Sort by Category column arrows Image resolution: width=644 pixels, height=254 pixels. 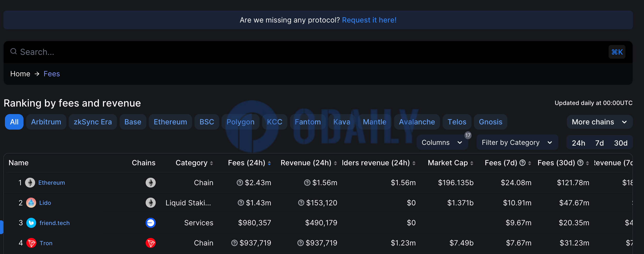(211, 163)
